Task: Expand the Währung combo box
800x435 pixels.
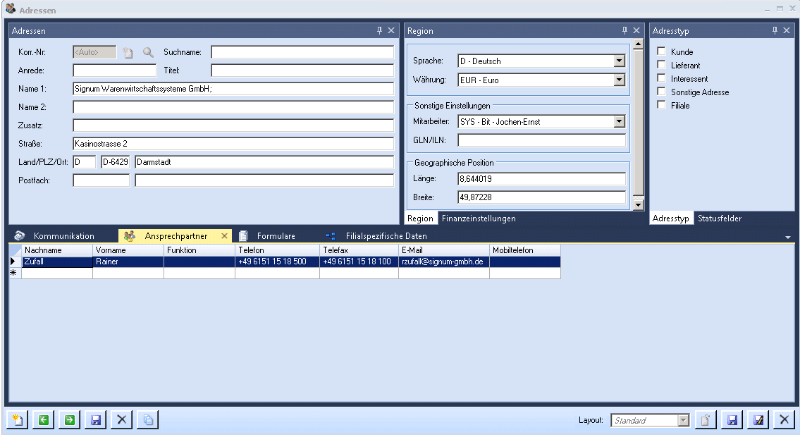Action: [x=619, y=79]
